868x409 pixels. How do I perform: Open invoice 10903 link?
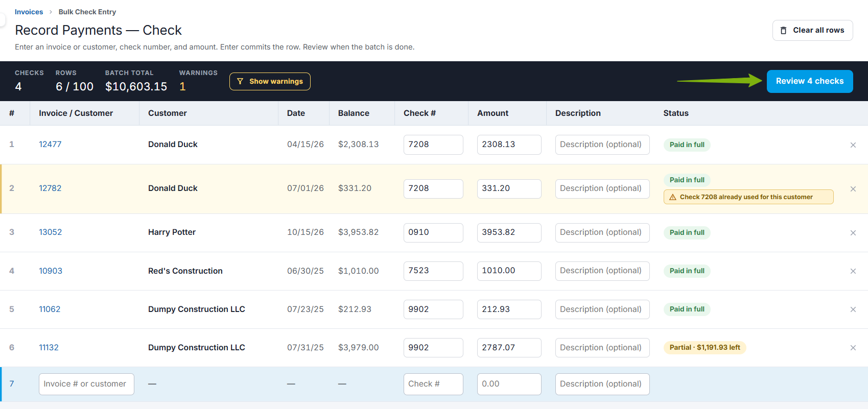(x=51, y=271)
